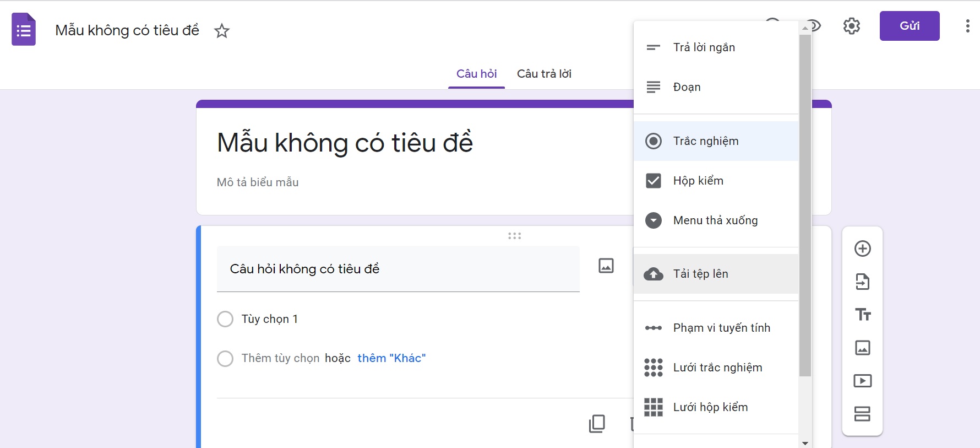
Task: Open settings gear icon
Action: (852, 26)
